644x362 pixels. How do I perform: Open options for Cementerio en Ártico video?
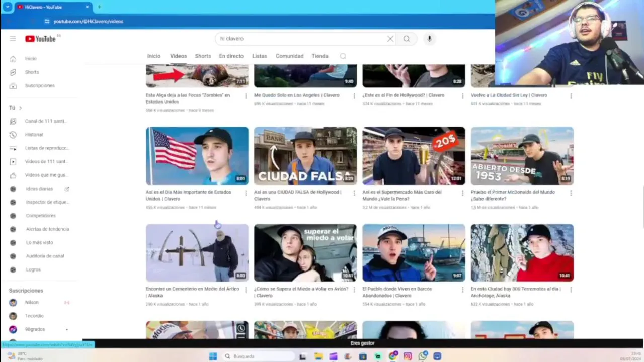click(x=246, y=290)
